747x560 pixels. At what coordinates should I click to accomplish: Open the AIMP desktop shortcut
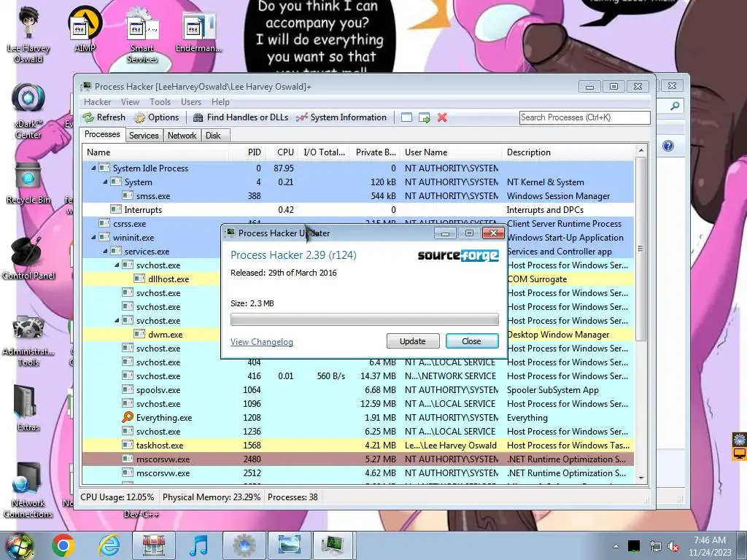point(85,30)
